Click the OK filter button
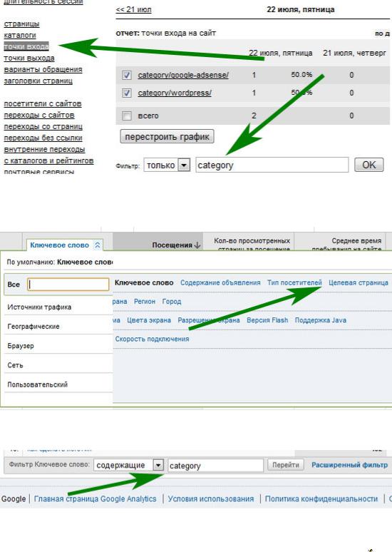The image size is (392, 552). pyautogui.click(x=368, y=165)
